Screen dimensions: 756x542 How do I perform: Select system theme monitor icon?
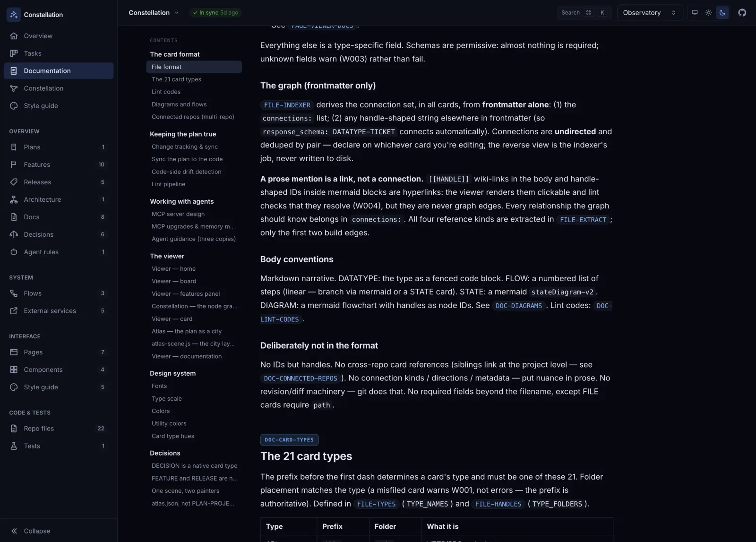click(695, 13)
